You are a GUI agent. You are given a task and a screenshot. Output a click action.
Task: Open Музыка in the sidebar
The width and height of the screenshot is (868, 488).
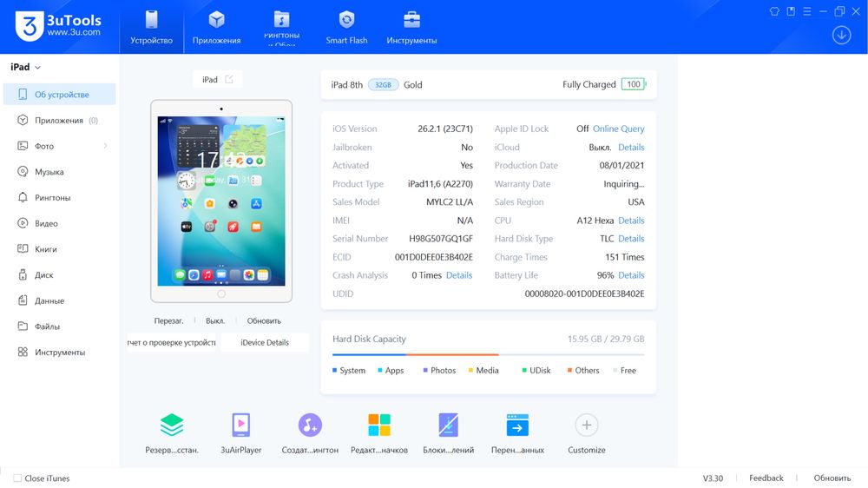tap(59, 172)
